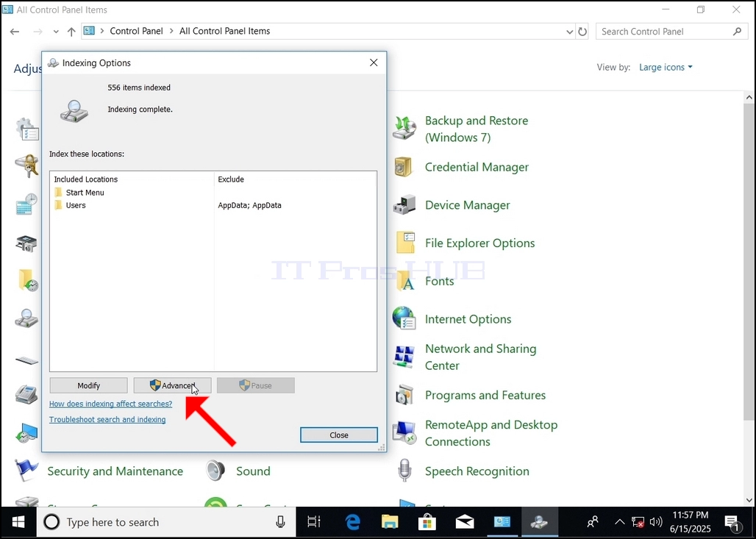Launch Microsoft Edge from taskbar
The width and height of the screenshot is (756, 539).
point(352,522)
